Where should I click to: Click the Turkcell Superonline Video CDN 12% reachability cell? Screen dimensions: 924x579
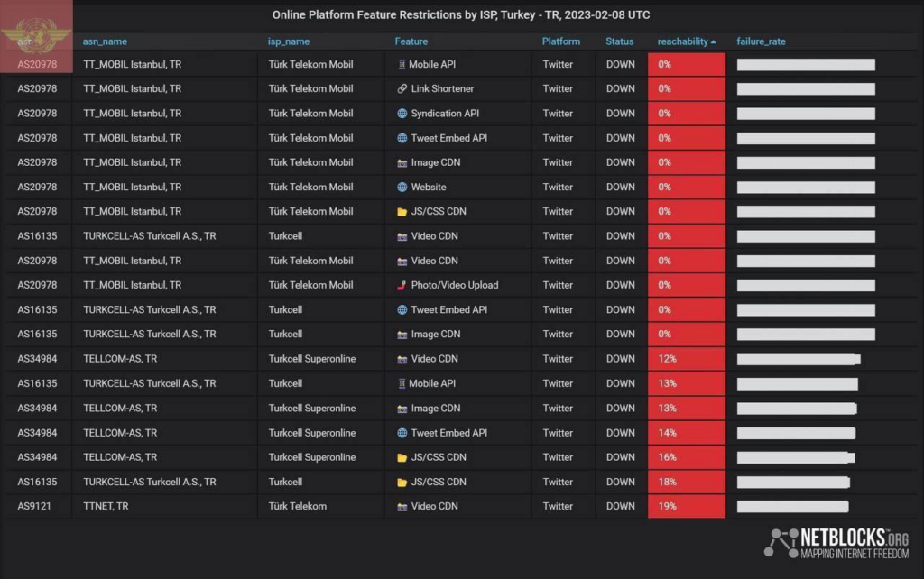[686, 359]
